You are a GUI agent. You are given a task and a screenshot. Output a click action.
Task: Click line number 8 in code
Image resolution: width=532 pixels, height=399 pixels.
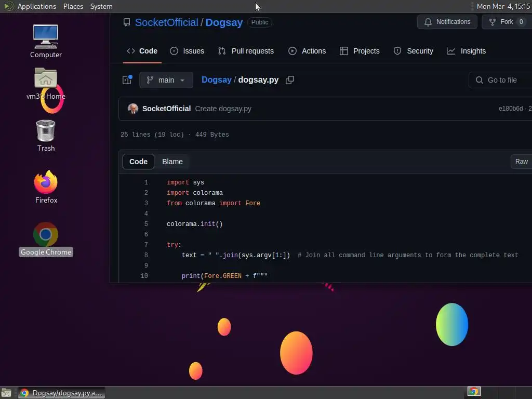(x=146, y=255)
